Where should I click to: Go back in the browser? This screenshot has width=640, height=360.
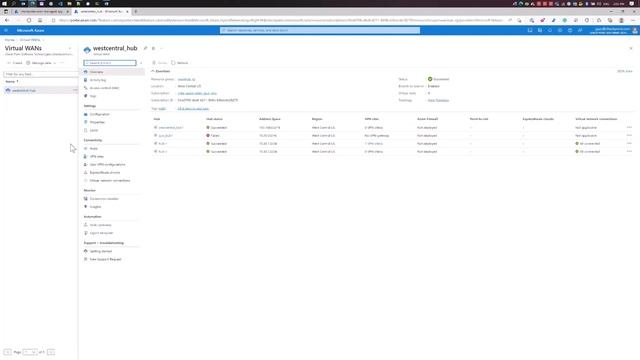tap(7, 20)
